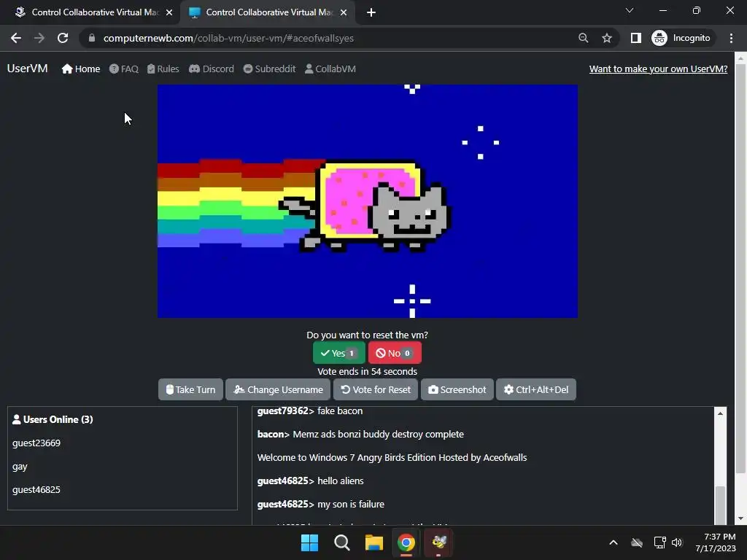Select the active second Control Collaborative tab
Viewport: 747px width, 560px height.
268,12
